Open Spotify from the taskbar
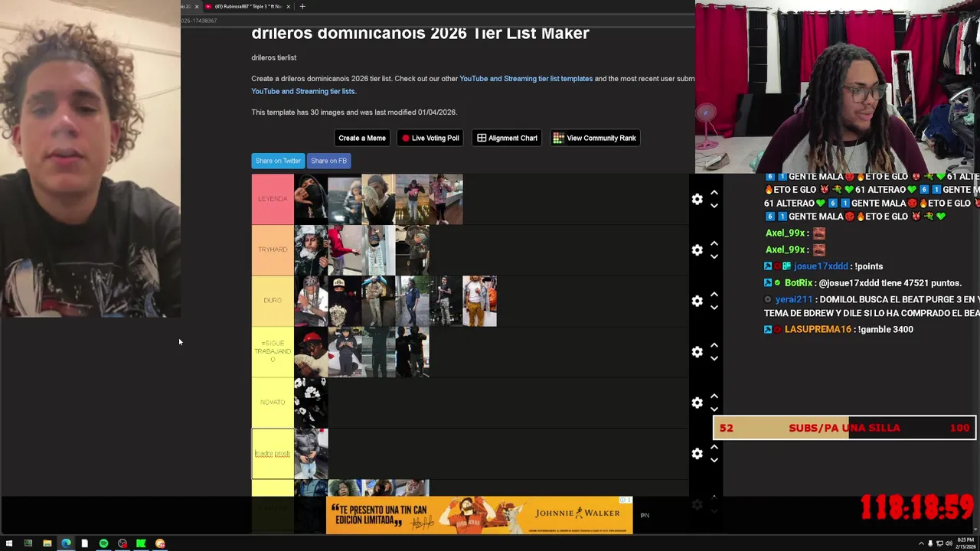 point(103,543)
